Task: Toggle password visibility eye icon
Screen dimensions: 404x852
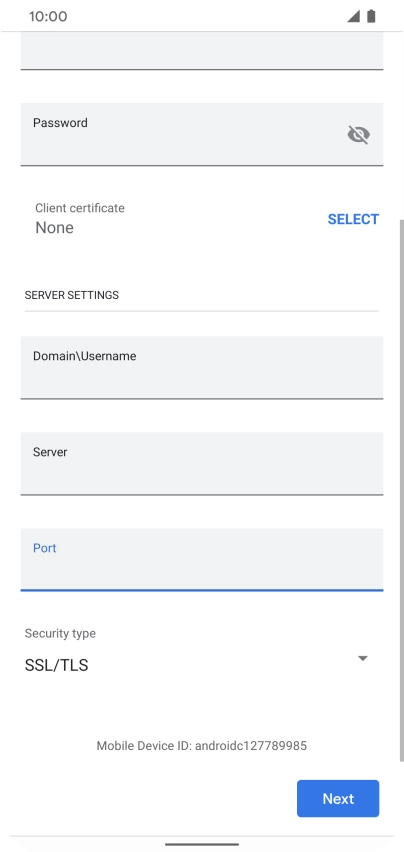Action: coord(358,134)
